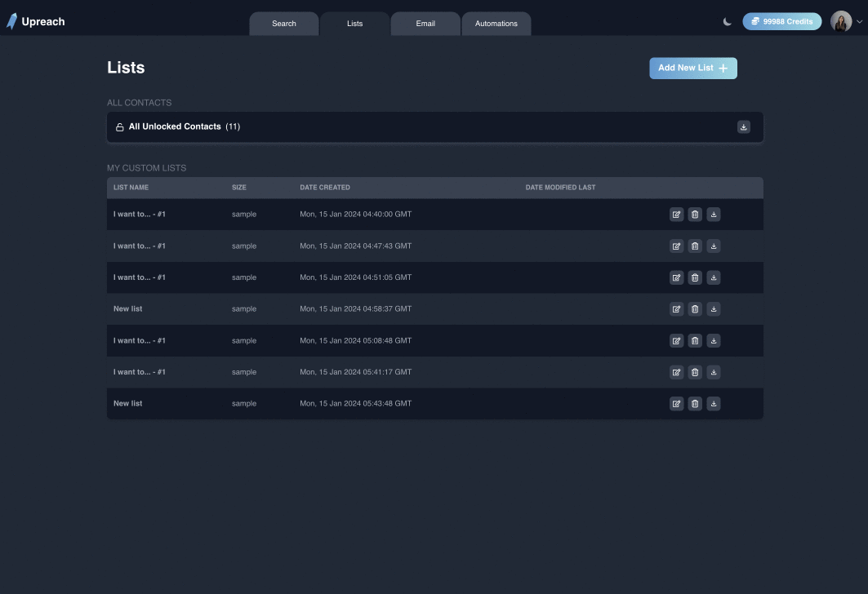Image resolution: width=868 pixels, height=594 pixels.
Task: Delete the list created at 05:41:17 GMT
Action: coord(695,372)
